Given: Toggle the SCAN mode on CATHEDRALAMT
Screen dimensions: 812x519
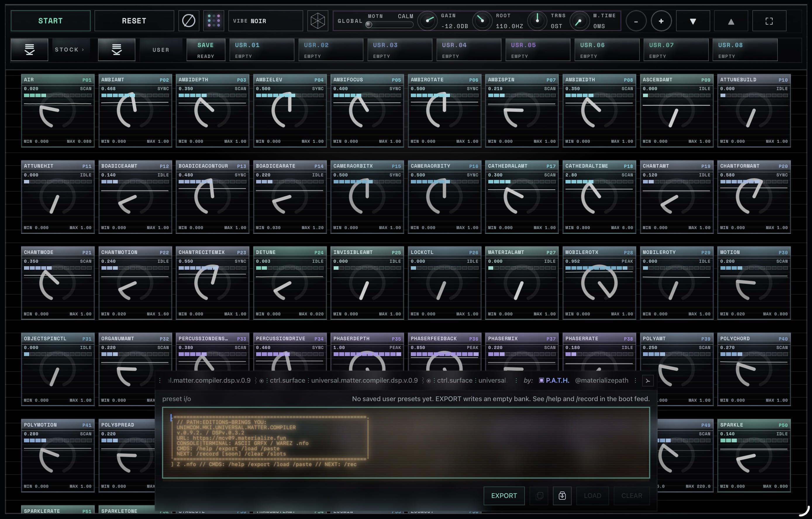Looking at the screenshot, I should 550,175.
